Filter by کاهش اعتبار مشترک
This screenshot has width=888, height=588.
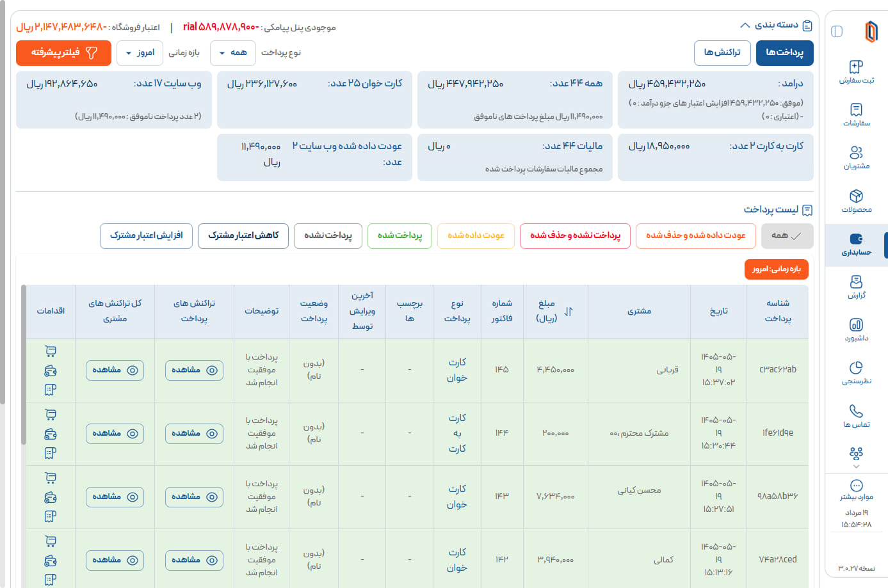[x=243, y=236]
